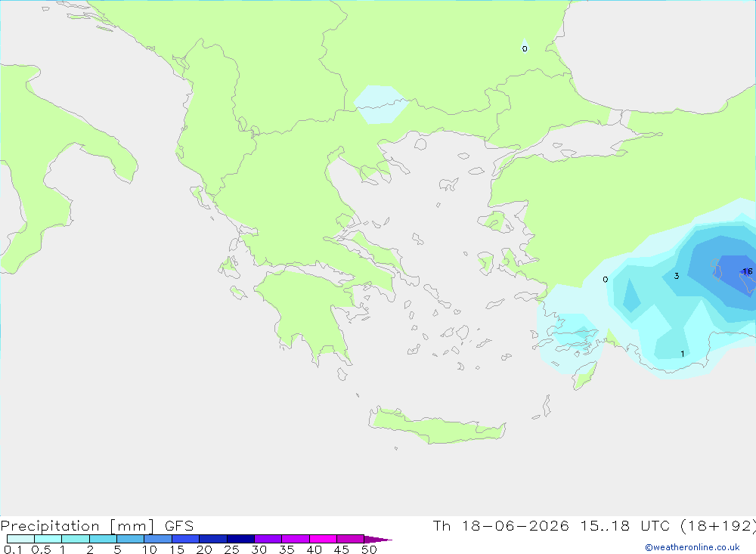Click the 45–50 mm legend color swatch
The height and width of the screenshot is (554, 756).
click(x=351, y=539)
